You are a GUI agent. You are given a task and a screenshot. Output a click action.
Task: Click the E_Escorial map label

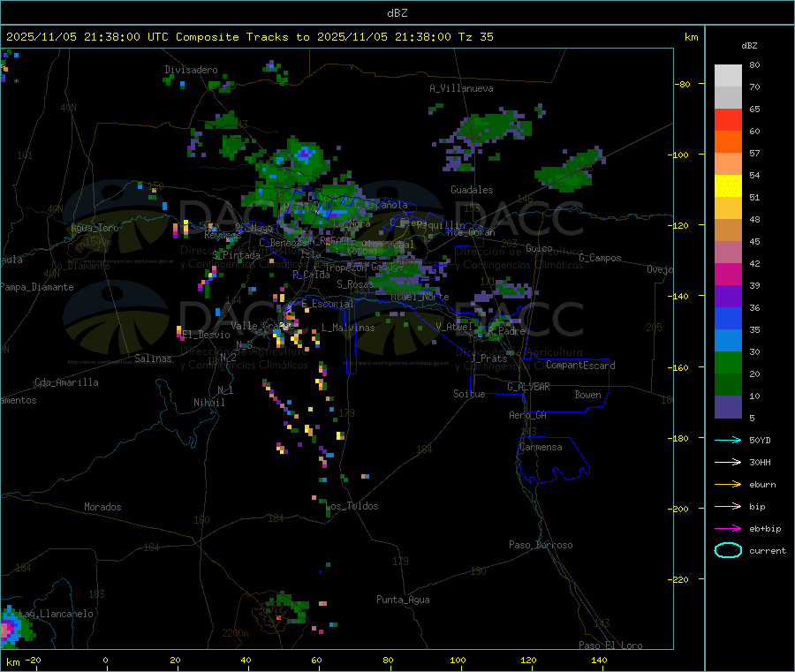point(328,304)
